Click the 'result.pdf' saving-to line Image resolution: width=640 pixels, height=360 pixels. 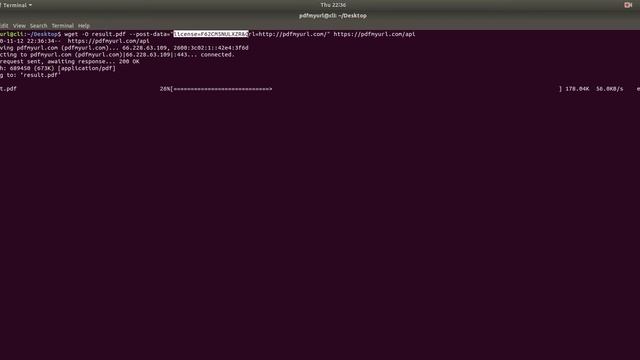point(30,75)
